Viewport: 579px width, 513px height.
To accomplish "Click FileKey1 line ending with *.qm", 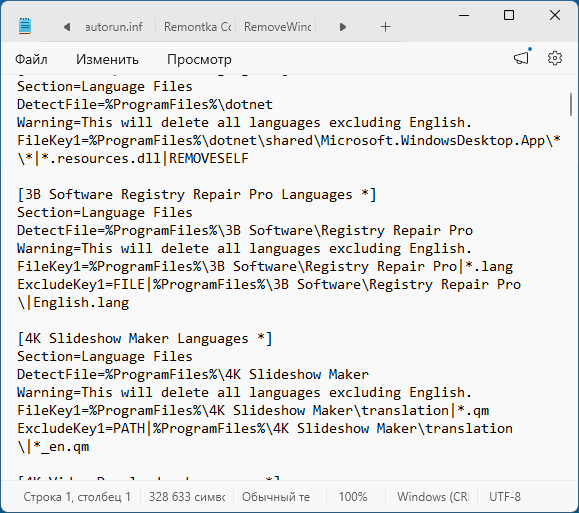I will (253, 411).
